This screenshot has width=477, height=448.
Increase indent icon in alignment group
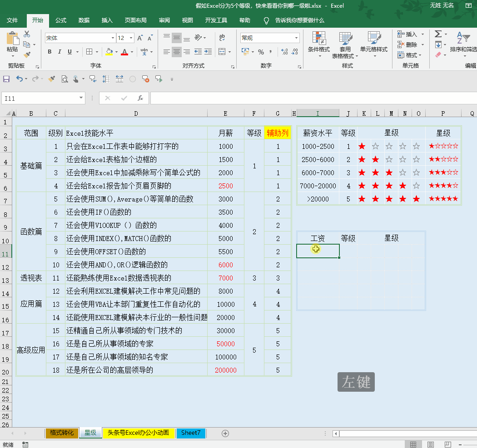pos(208,52)
